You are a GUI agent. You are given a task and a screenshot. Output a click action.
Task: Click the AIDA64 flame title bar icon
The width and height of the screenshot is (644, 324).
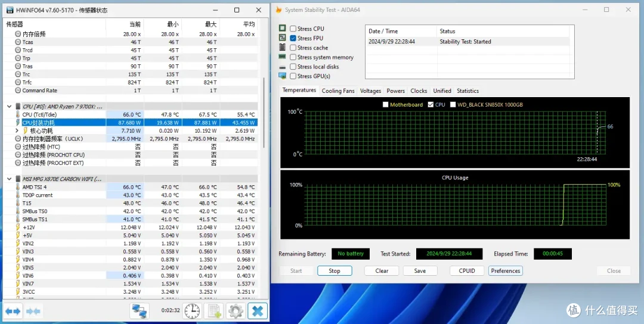click(279, 10)
